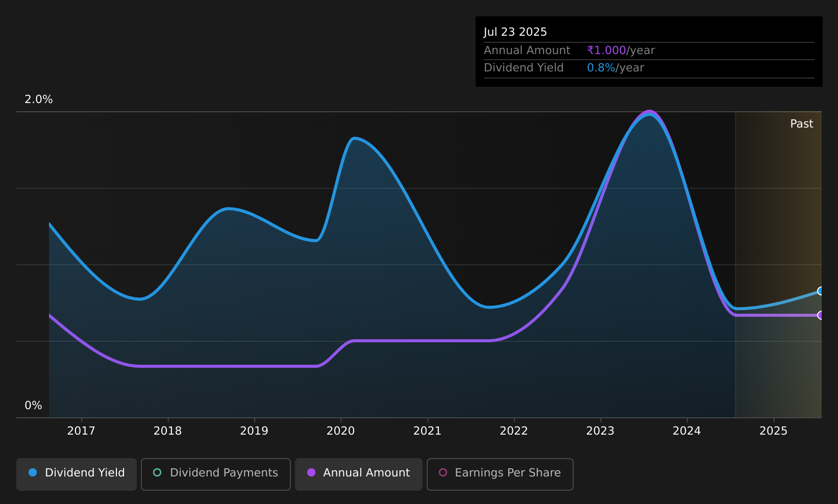Toggle the Dividend Yield legend button
The image size is (838, 504).
tap(77, 474)
